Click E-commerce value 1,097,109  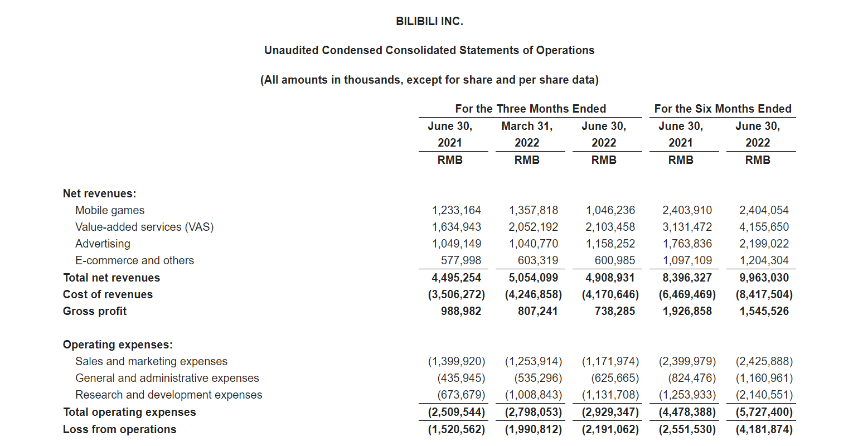pyautogui.click(x=687, y=260)
